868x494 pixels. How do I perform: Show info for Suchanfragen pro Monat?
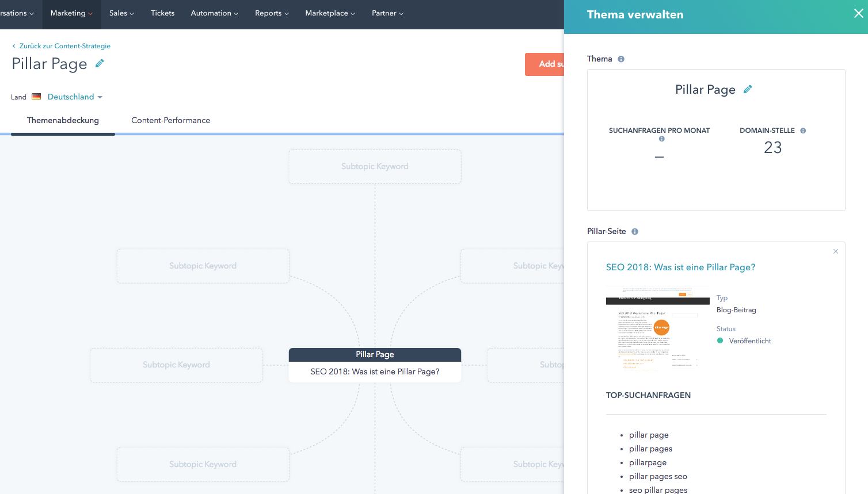[662, 139]
